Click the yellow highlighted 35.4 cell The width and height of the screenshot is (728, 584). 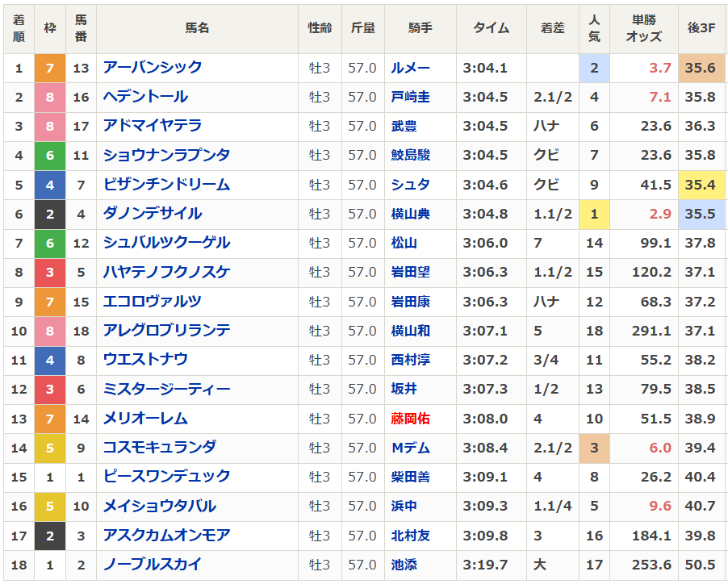[700, 185]
